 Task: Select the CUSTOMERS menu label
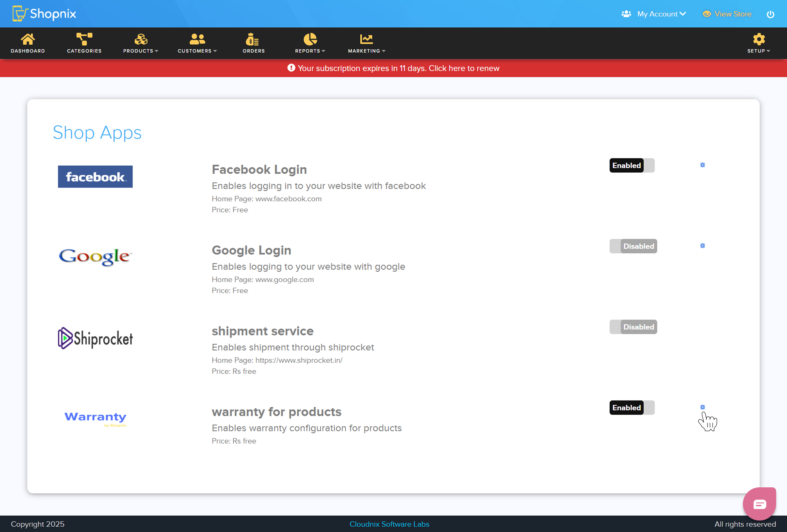(195, 51)
